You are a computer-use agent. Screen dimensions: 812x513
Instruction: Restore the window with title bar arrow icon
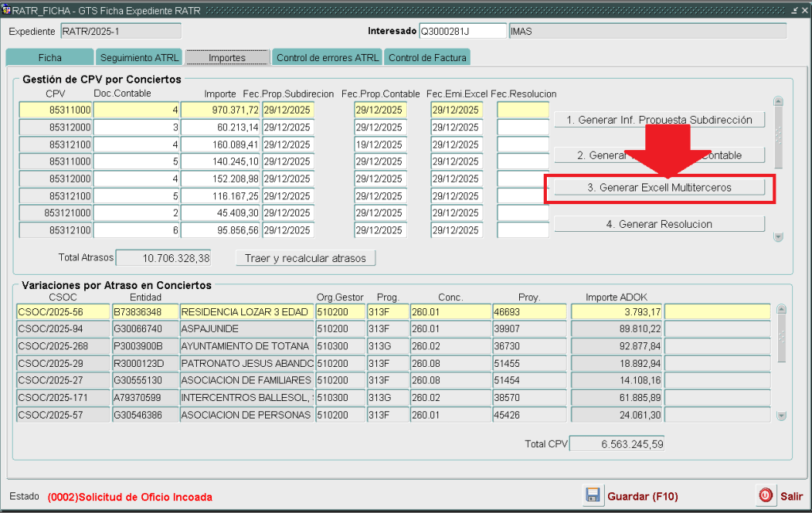click(795, 10)
